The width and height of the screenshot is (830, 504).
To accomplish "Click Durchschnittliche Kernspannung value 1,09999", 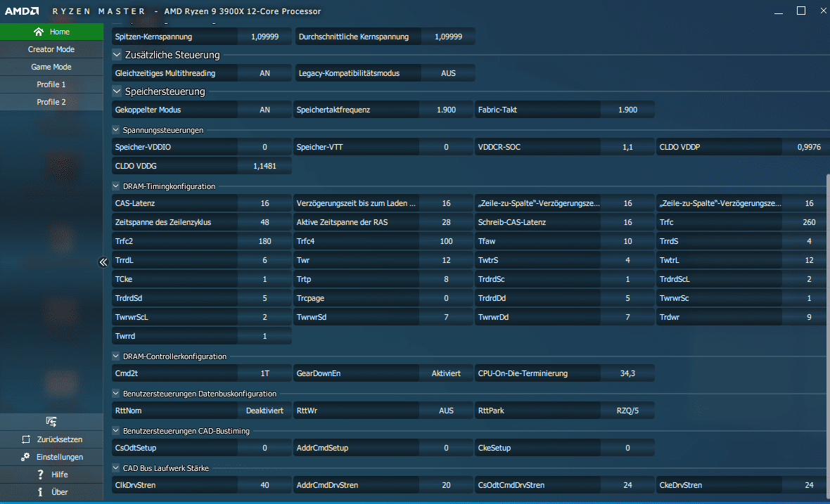I will pos(448,37).
